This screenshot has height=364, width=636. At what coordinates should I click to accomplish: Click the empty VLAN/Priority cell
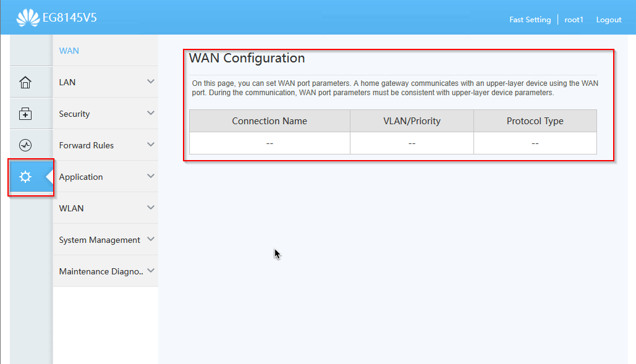point(412,143)
